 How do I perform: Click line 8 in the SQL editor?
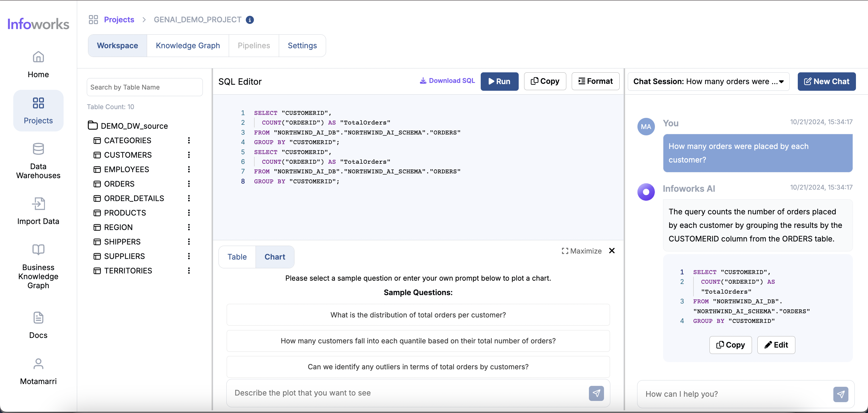coord(297,181)
